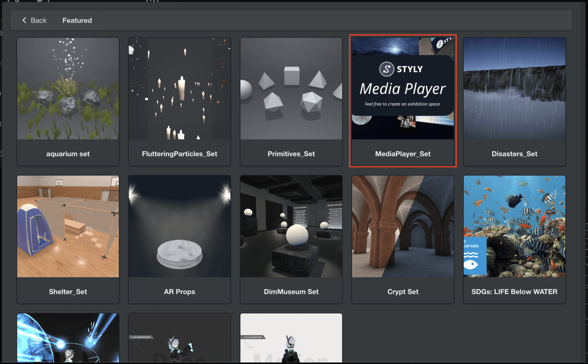Select the Shelter_Set asset
This screenshot has height=364, width=588.
(x=68, y=226)
